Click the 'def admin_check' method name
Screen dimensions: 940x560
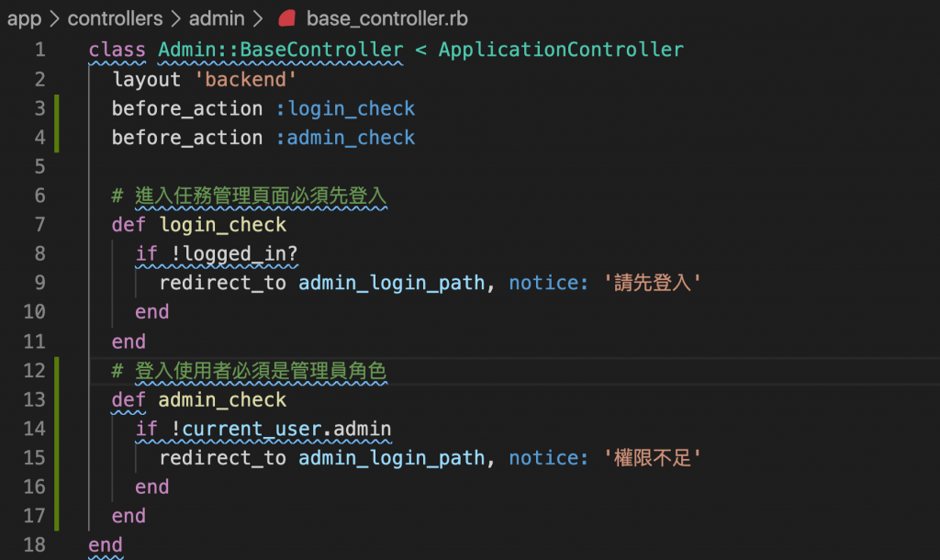pyautogui.click(x=222, y=400)
